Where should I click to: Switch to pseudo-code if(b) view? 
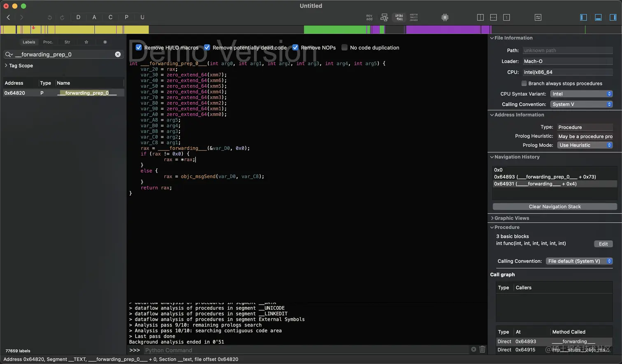(399, 17)
